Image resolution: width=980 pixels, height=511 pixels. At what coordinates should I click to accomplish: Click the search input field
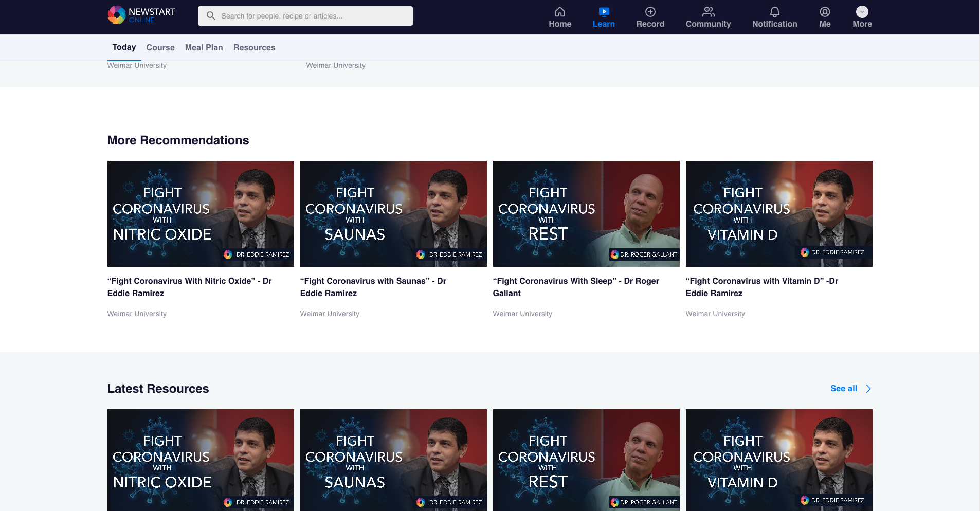coord(314,16)
